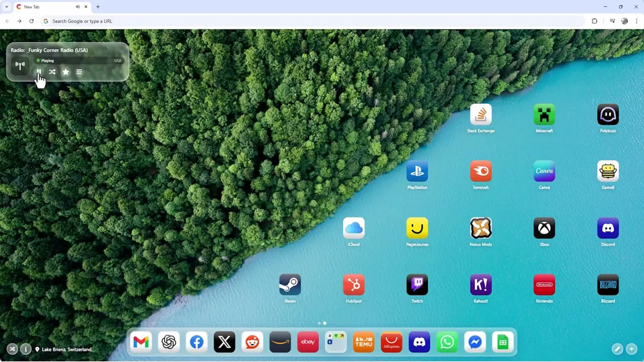Open a new browser tab
The width and height of the screenshot is (644, 362).
pos(98,7)
